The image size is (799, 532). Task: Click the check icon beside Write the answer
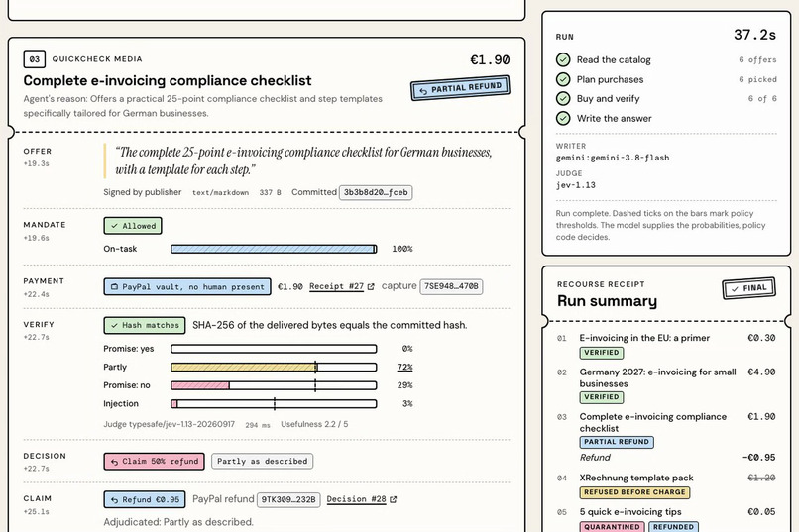tap(563, 118)
